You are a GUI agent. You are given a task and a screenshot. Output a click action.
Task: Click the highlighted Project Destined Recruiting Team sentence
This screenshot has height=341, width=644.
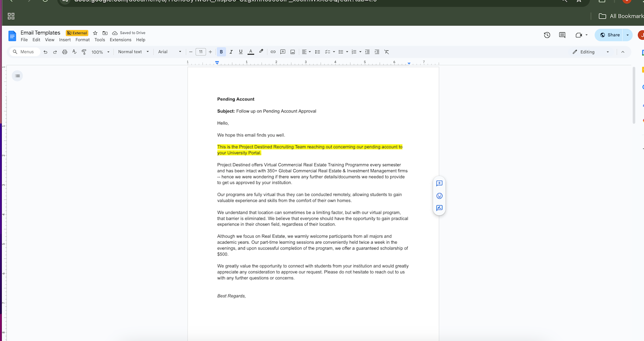pos(310,150)
